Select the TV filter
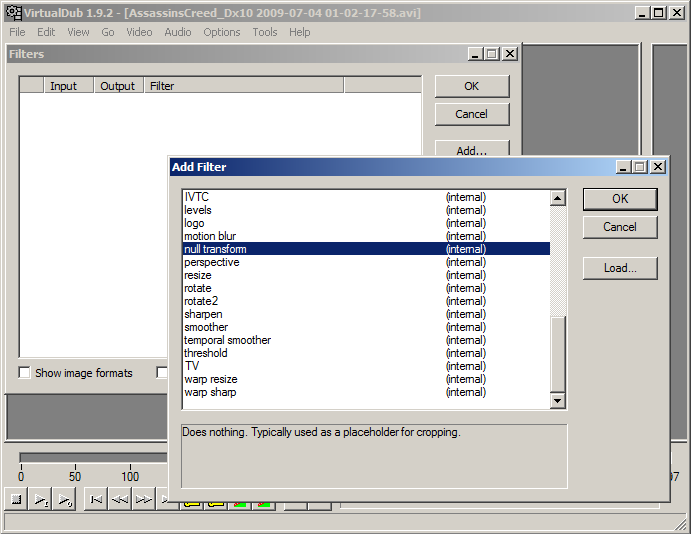 (x=366, y=366)
